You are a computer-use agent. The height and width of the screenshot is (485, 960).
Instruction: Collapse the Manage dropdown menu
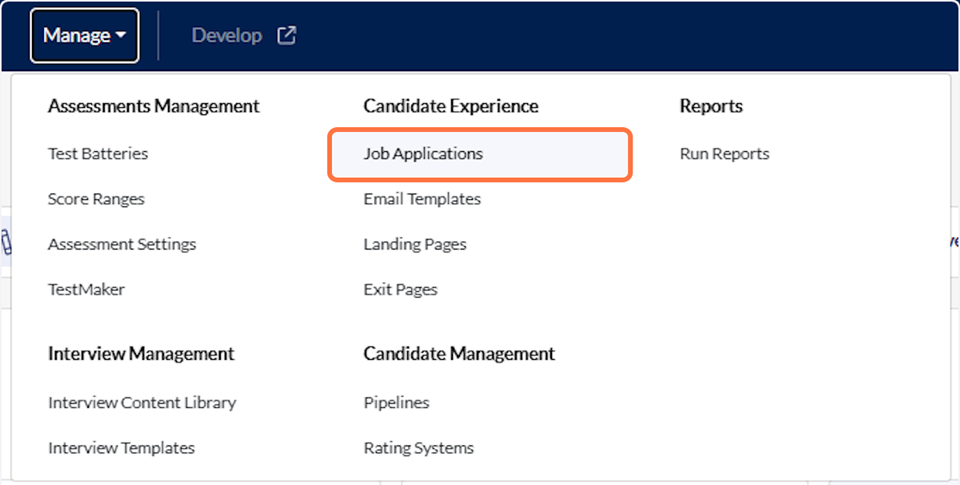point(84,36)
